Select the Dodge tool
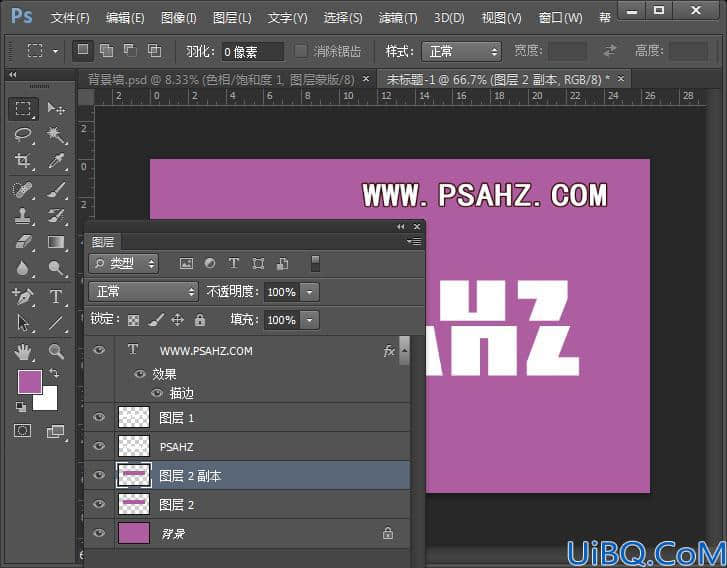Image resolution: width=727 pixels, height=568 pixels. pyautogui.click(x=56, y=268)
